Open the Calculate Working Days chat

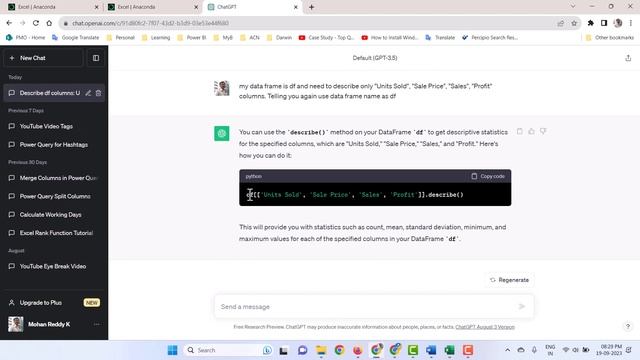coord(54,215)
